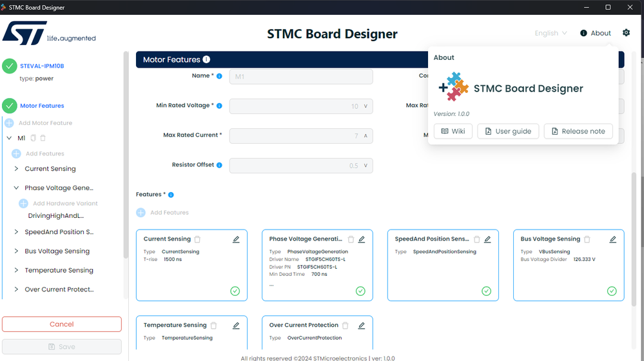Click Min Rated Voltage info icon

pyautogui.click(x=219, y=106)
